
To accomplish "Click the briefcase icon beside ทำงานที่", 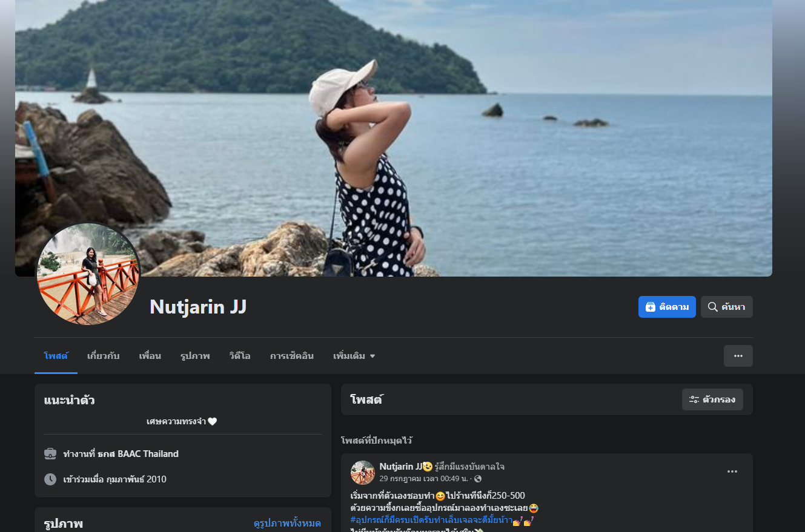I will pos(50,454).
